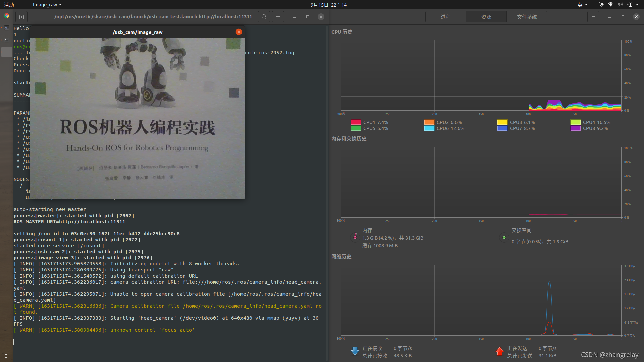Close the /usb_cam/image_raw window

click(239, 32)
